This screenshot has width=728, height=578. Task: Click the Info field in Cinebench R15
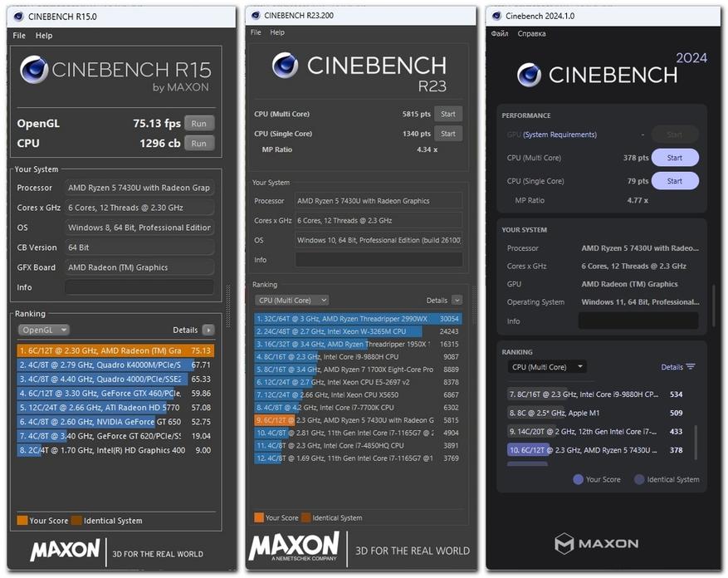139,287
